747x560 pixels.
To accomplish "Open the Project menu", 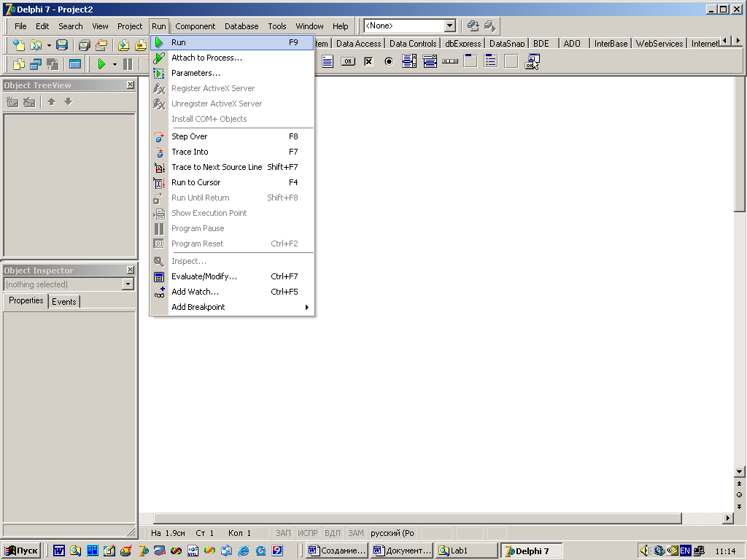I will pyautogui.click(x=130, y=26).
